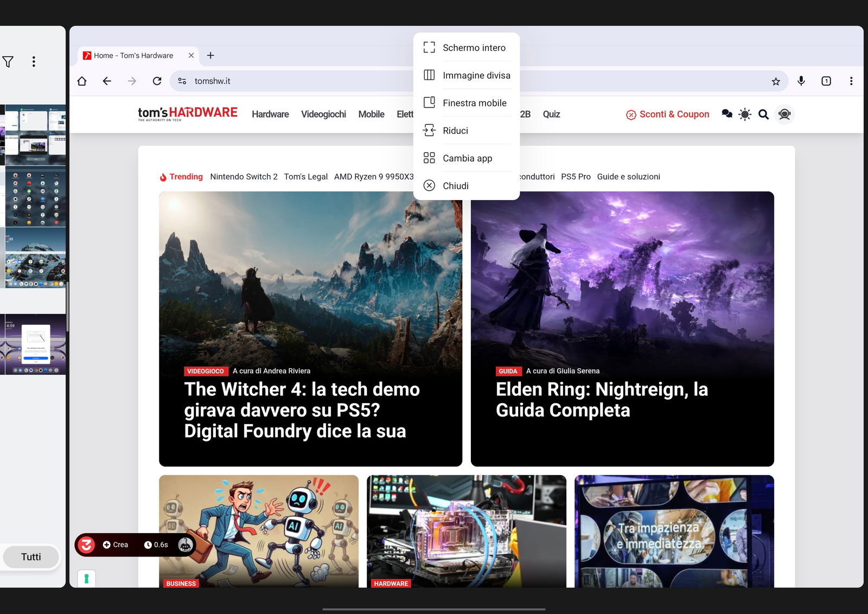Open Tom's Legal trending topic

(x=306, y=177)
